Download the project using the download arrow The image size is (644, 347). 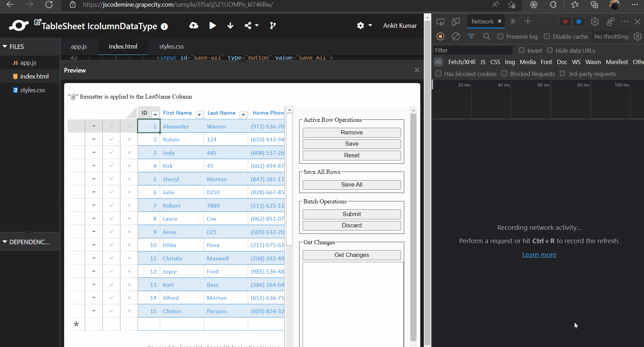tap(230, 25)
